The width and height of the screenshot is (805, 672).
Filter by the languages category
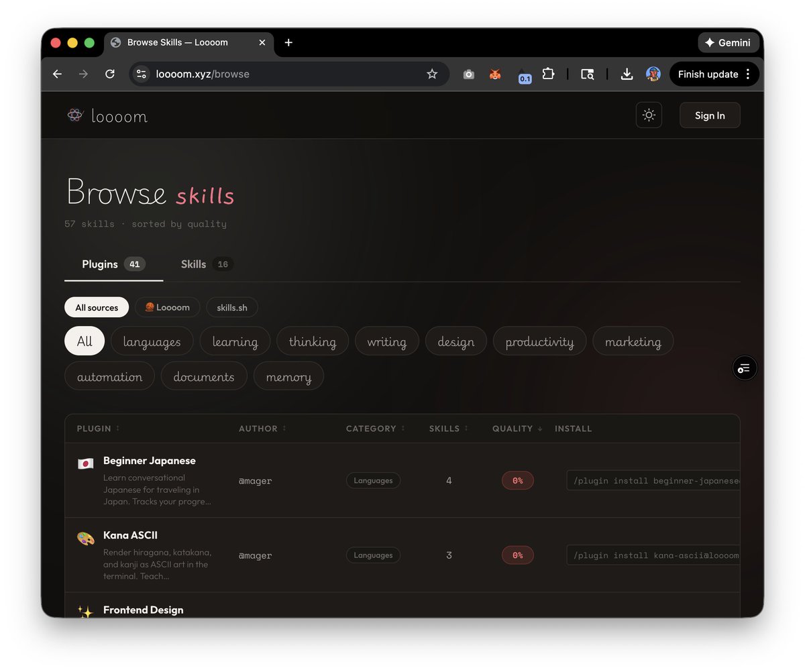pyautogui.click(x=152, y=341)
